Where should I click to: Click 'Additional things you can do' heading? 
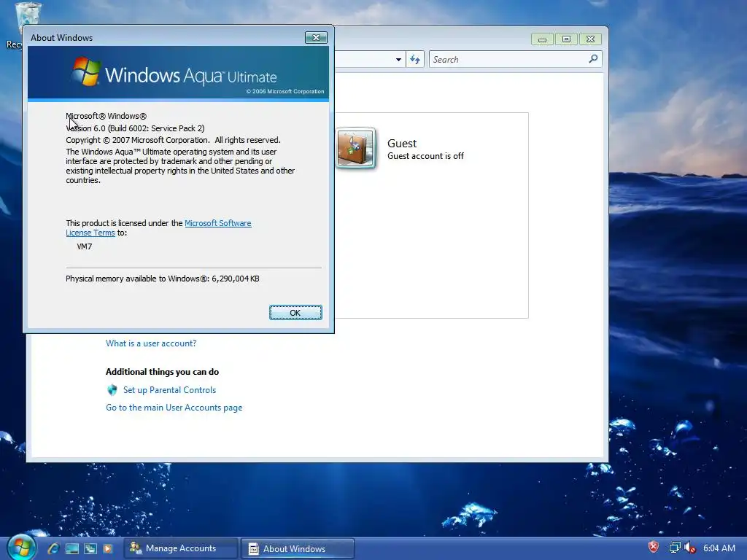pos(163,372)
